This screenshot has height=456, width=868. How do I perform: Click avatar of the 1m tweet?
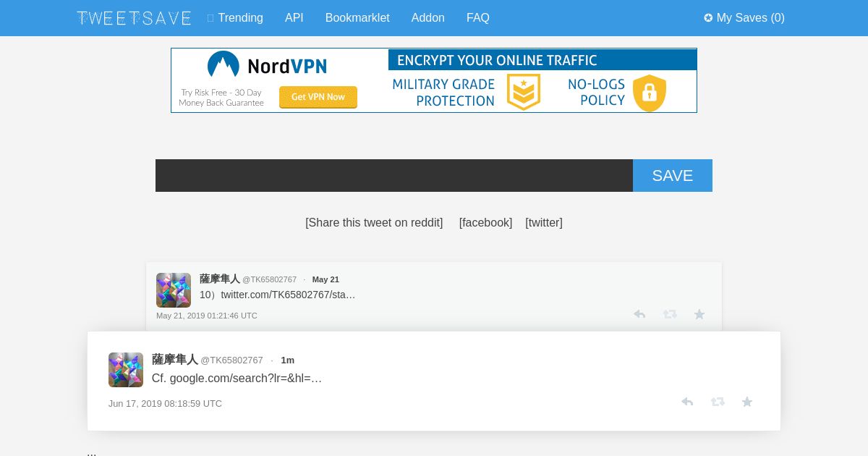(x=126, y=370)
